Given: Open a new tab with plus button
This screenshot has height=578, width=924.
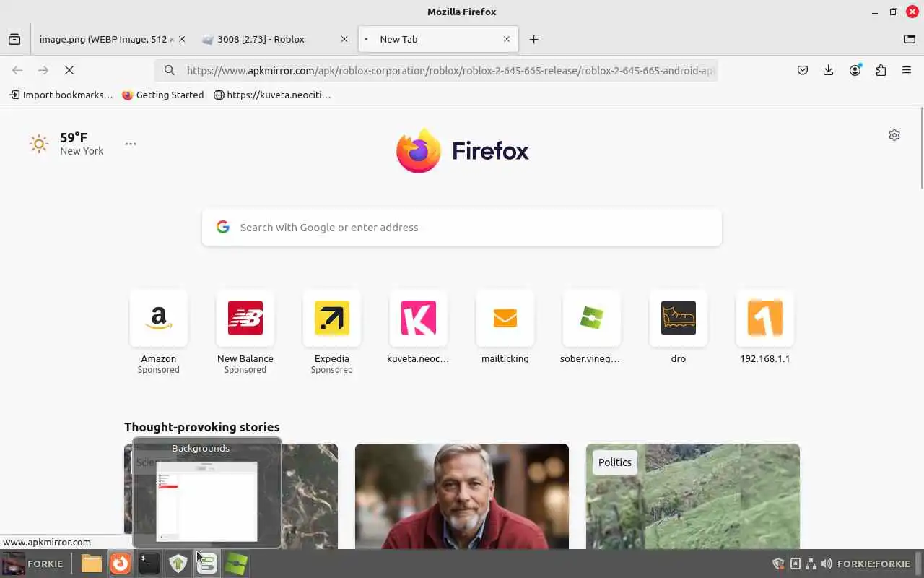Looking at the screenshot, I should (533, 39).
